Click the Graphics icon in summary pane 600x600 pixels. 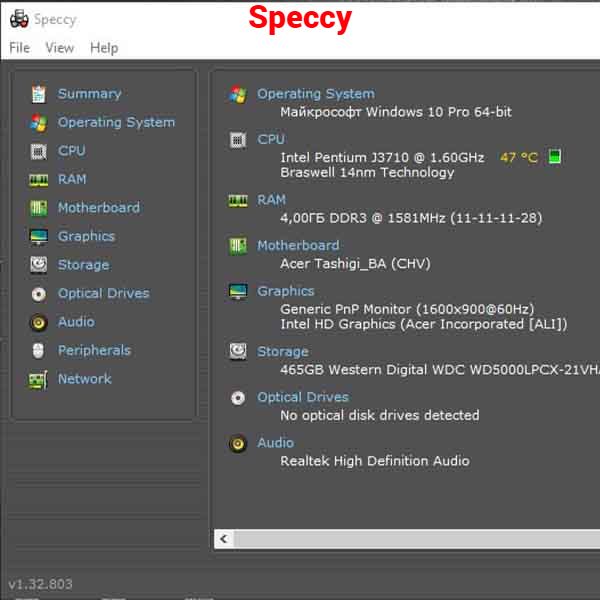tap(238, 292)
